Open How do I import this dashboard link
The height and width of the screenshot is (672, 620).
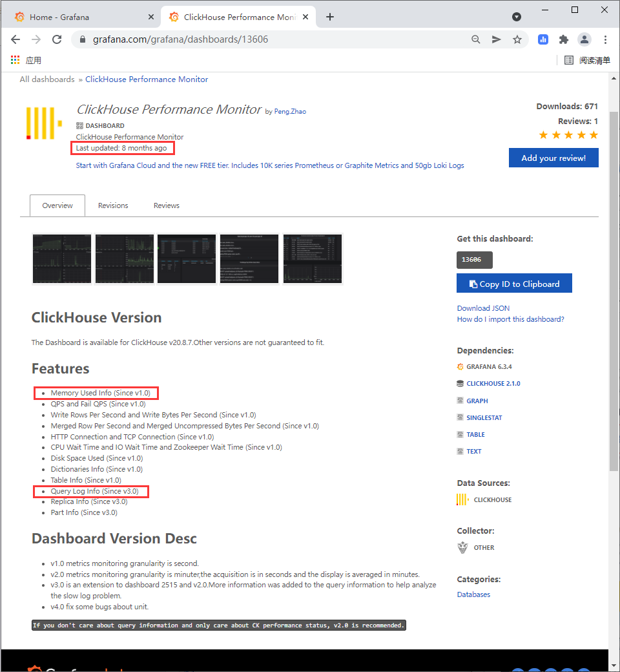coord(511,319)
